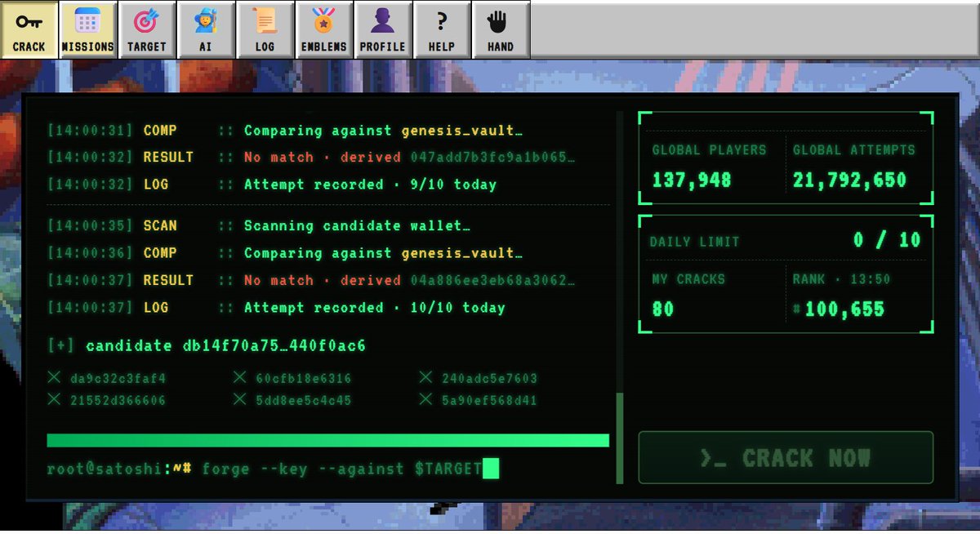Click the hash text da9c32c3faf4
The image size is (980, 534).
(118, 379)
